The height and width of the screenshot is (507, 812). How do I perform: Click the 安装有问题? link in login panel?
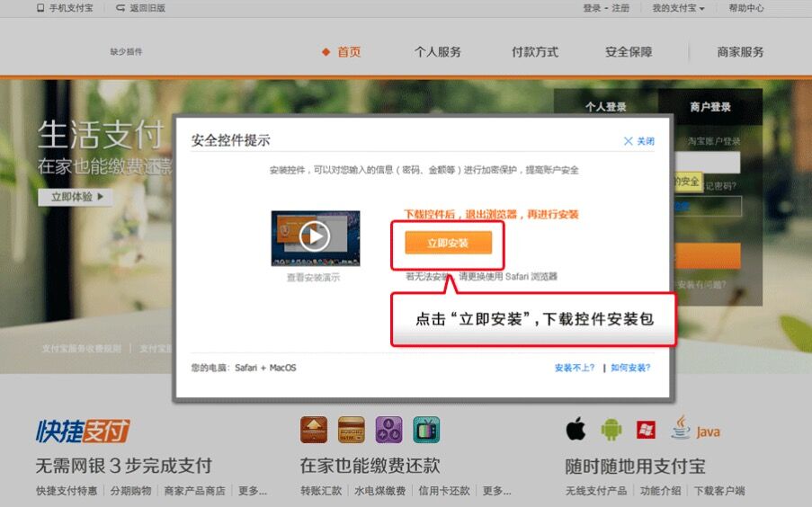tap(701, 284)
